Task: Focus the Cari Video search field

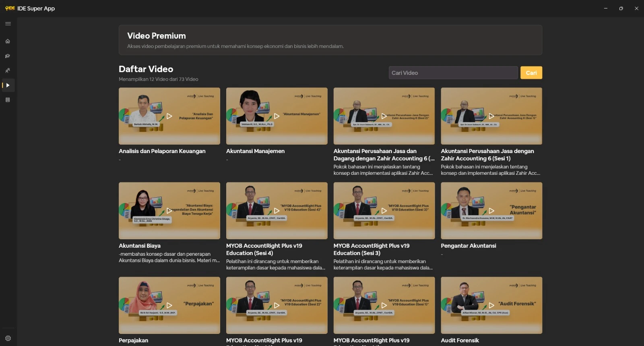Action: 453,73
